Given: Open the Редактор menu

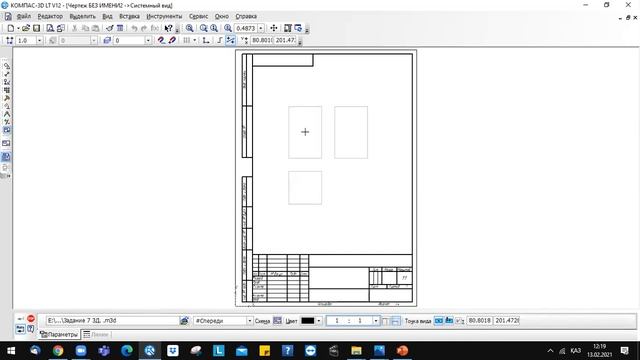Looking at the screenshot, I should pyautogui.click(x=50, y=16).
